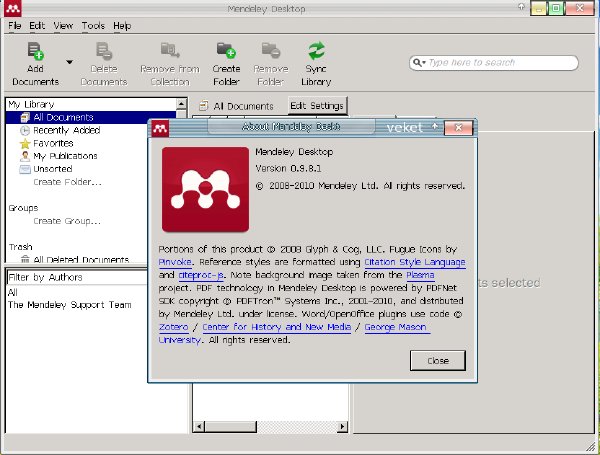600x455 pixels.
Task: Open the Tools menu
Action: (93, 26)
